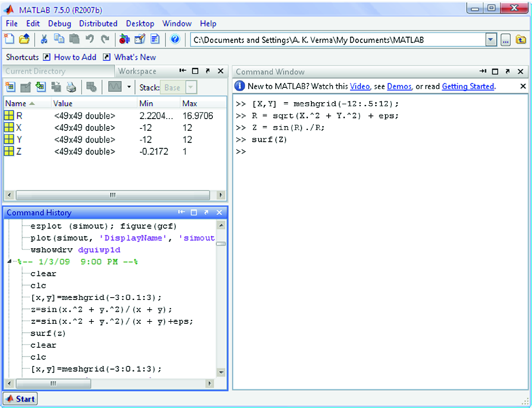Maximize the Command History panel icon
532x408 pixels.
point(194,212)
